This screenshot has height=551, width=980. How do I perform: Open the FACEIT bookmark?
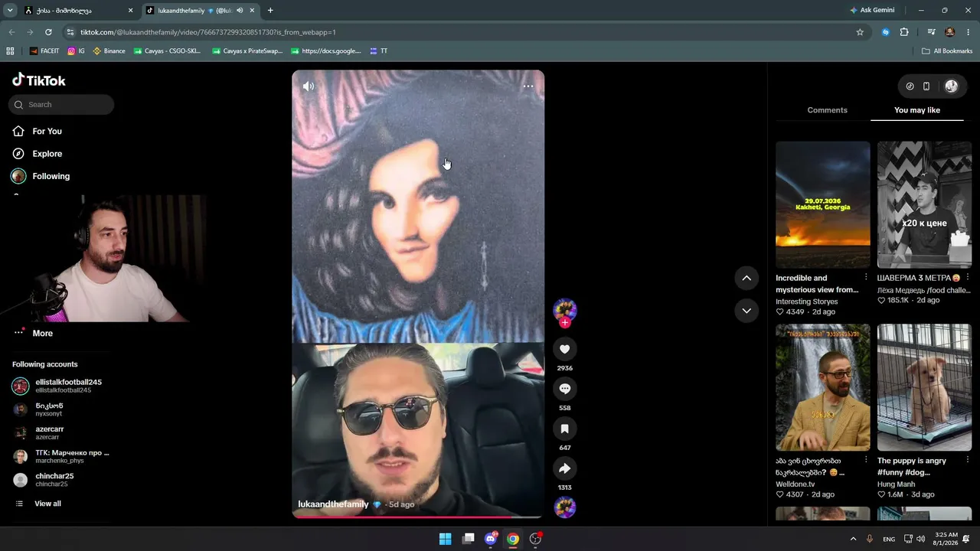tap(44, 51)
